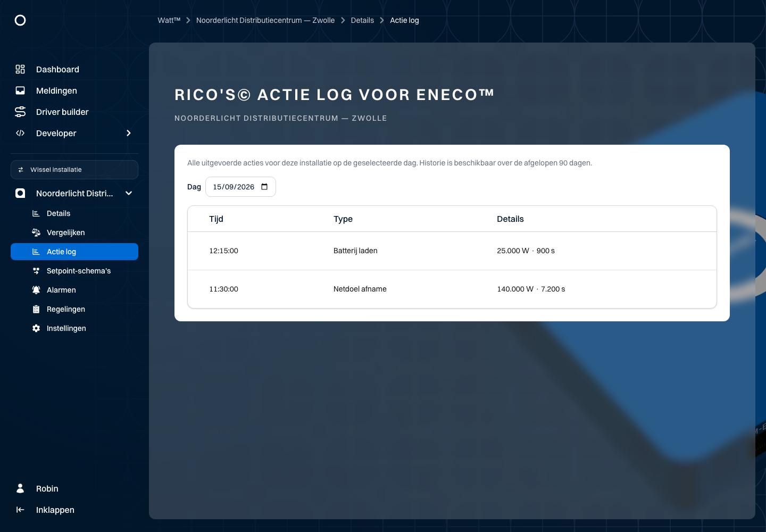Click the Details column header in the table
The height and width of the screenshot is (532, 766).
point(510,219)
